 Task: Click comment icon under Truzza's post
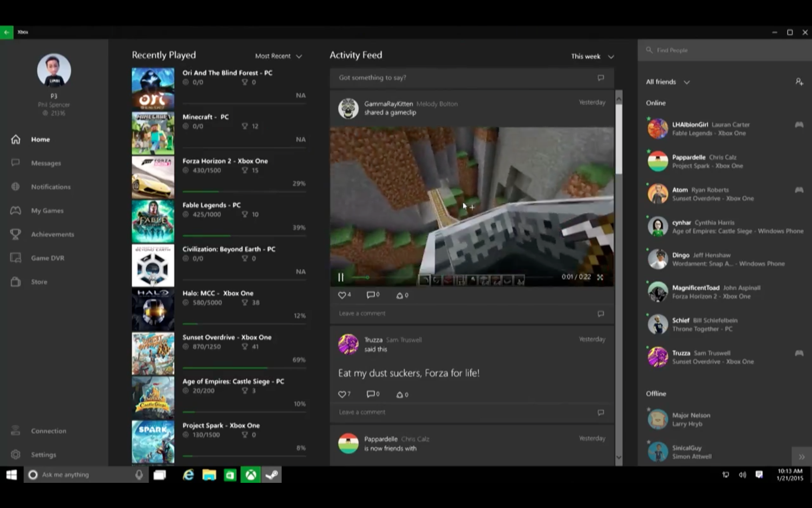pos(371,394)
